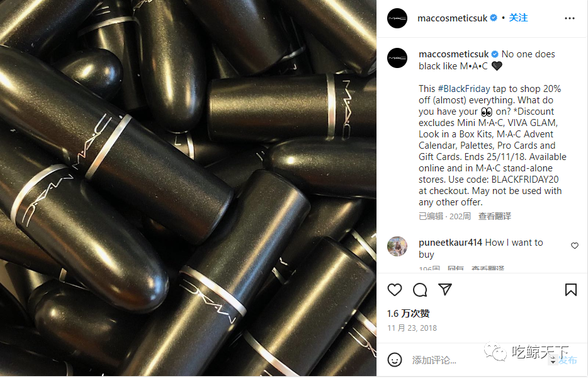Viewport: 588px width, 378px height.
Task: Open the 11 月 23, 2018 post date link
Action: [412, 328]
